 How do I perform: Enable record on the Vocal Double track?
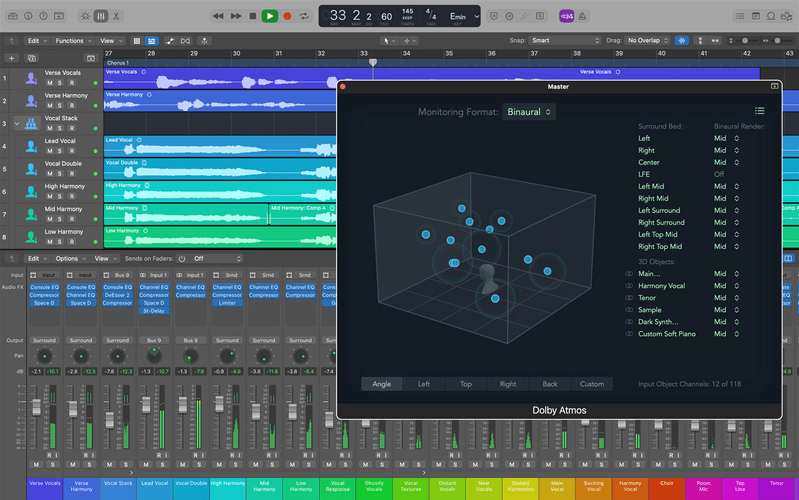[x=70, y=174]
